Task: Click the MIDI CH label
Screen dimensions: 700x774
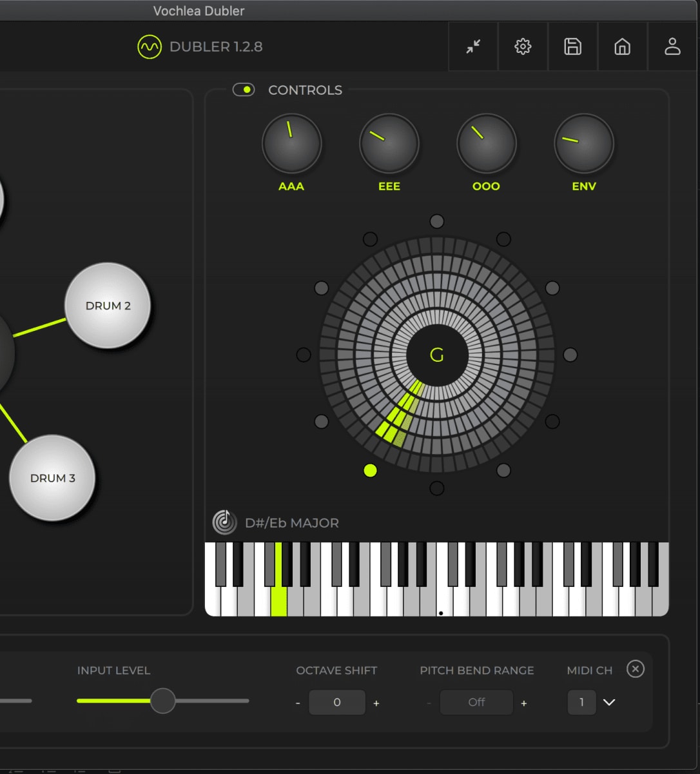Action: pos(590,671)
